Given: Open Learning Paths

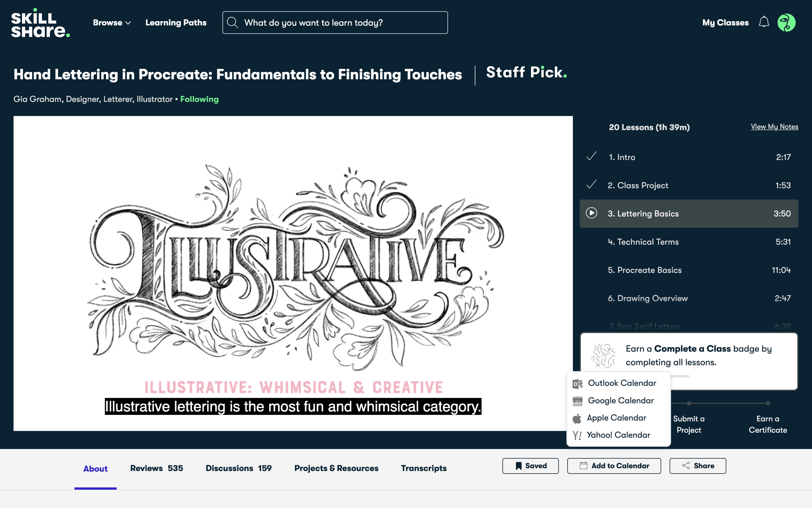Looking at the screenshot, I should pos(176,22).
